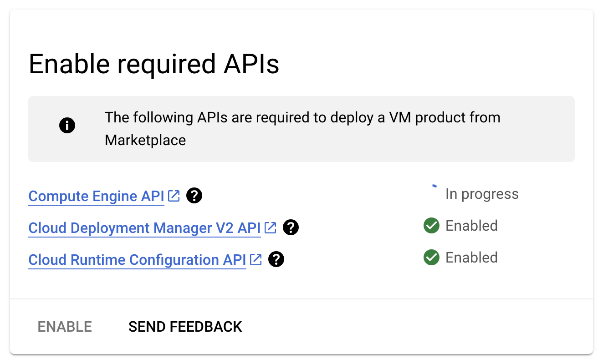
Task: Click green check beside Cloud Runtime Configuration status
Action: tap(431, 258)
